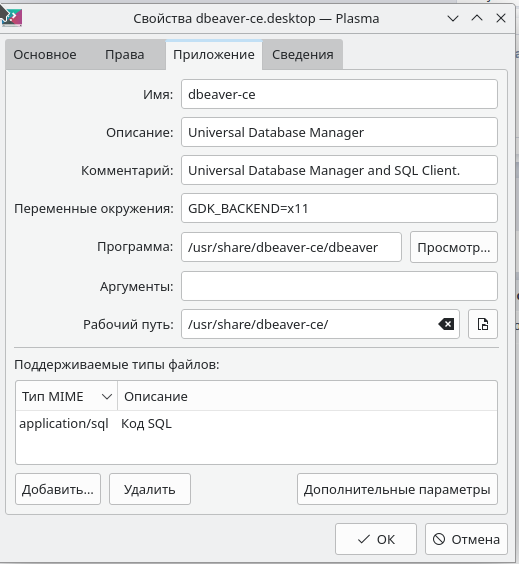Close the properties dialog with X

pos(501,18)
